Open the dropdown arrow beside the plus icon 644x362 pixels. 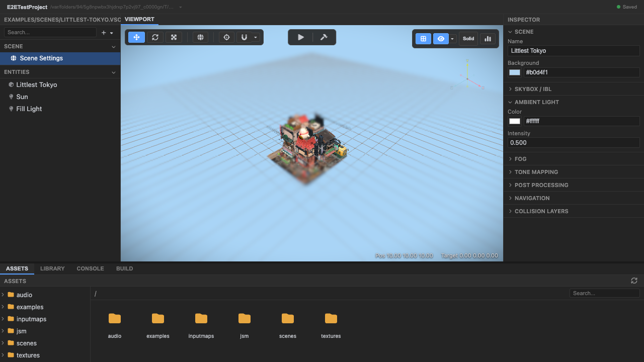coord(111,33)
